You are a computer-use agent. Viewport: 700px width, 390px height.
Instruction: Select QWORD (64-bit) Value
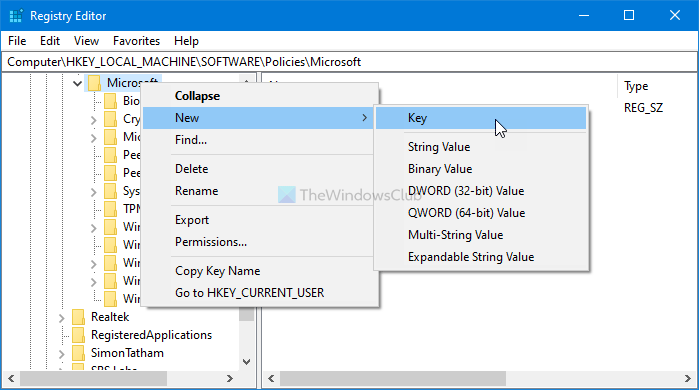pyautogui.click(x=481, y=213)
